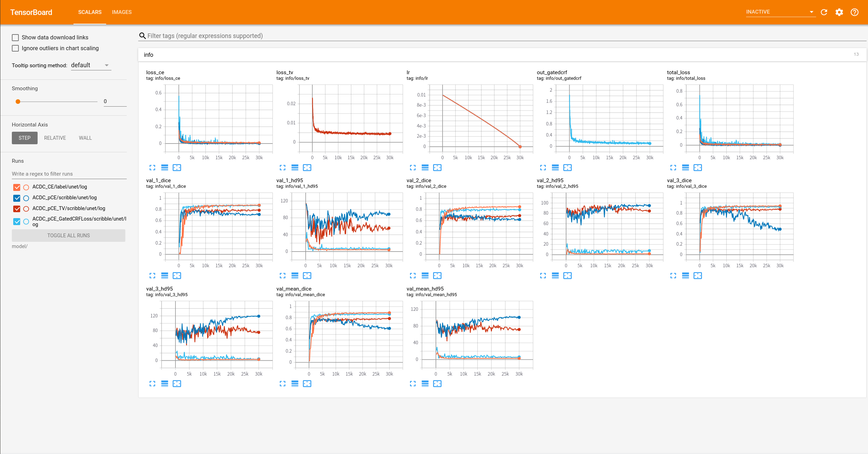This screenshot has width=868, height=454.
Task: Check Ignore outliers in chart scaling
Action: coord(15,48)
